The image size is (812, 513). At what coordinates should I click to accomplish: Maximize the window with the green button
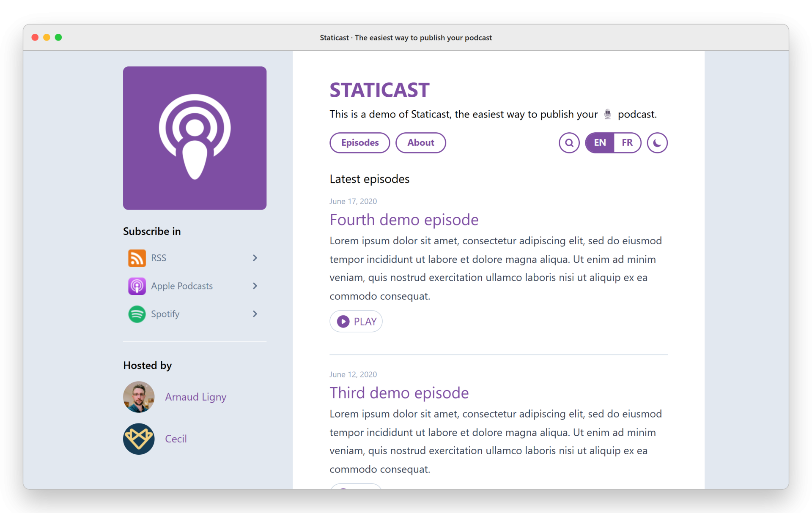[x=58, y=37]
